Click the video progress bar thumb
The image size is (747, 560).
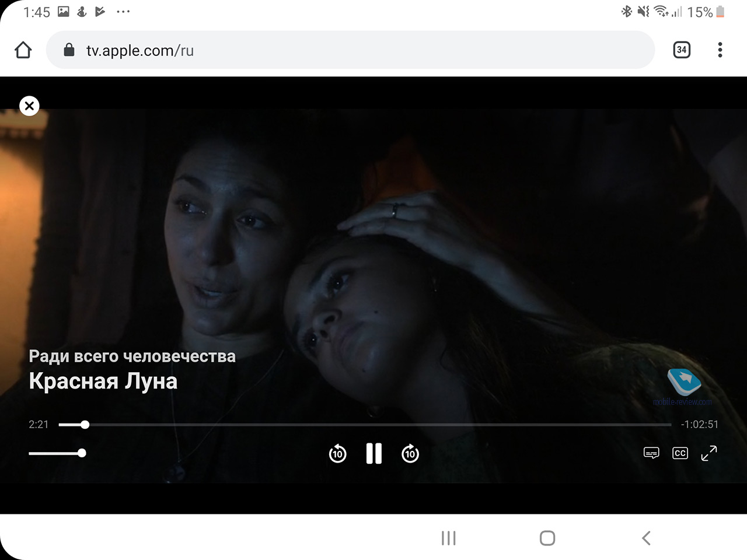tap(85, 425)
